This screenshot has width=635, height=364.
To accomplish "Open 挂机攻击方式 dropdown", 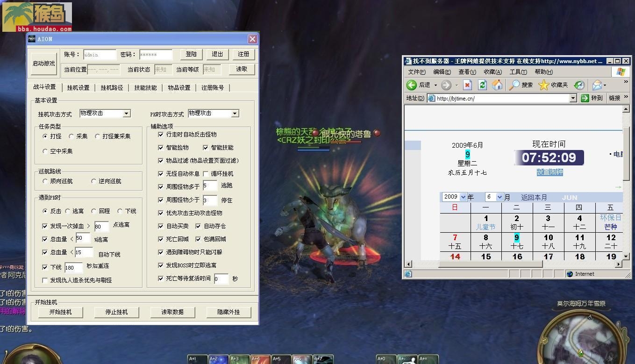I will click(126, 114).
